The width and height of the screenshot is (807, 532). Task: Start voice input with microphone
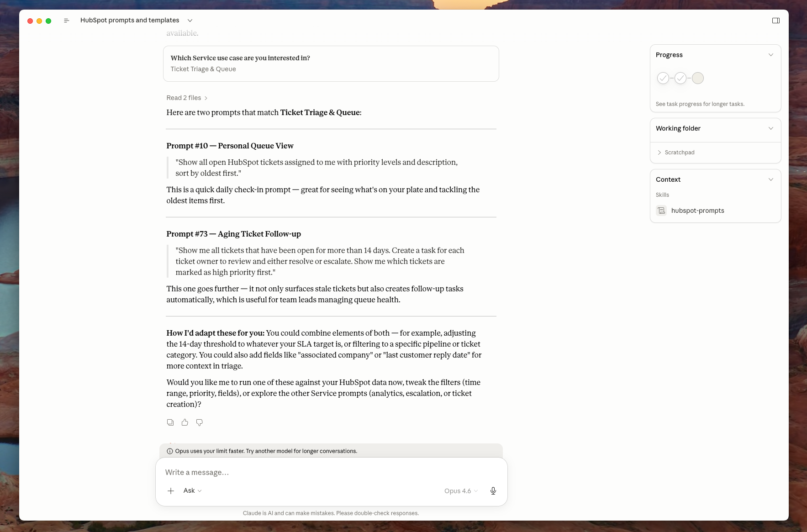pyautogui.click(x=493, y=491)
